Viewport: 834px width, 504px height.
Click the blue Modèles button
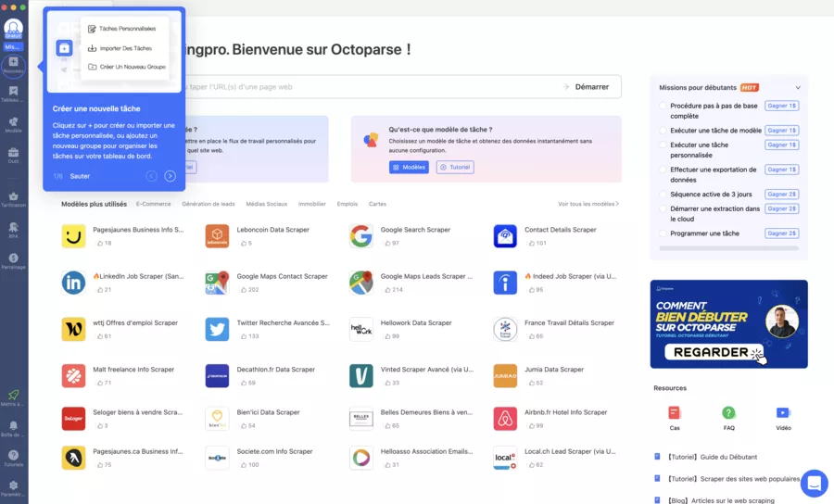(409, 167)
